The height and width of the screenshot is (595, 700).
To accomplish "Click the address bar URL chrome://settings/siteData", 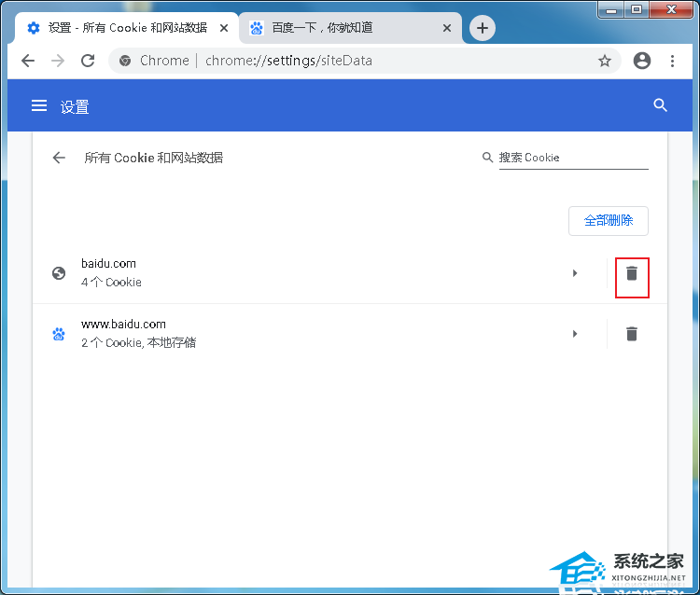I will click(x=288, y=61).
